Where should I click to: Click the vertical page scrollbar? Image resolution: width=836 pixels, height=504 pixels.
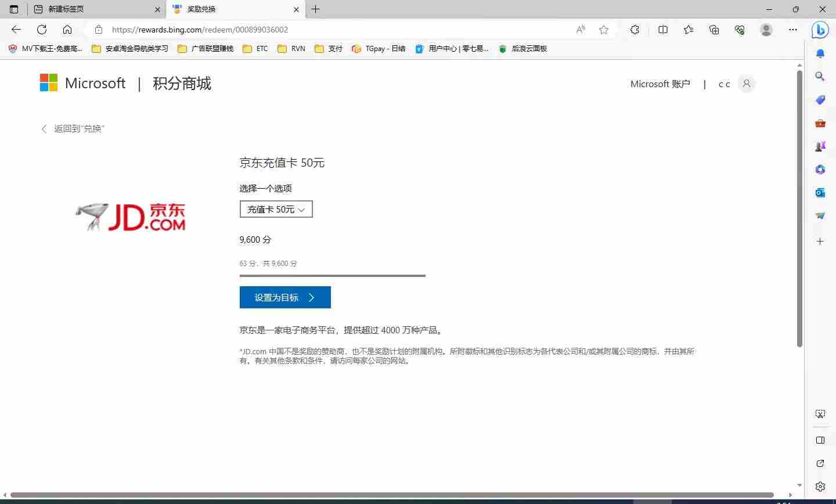[799, 209]
